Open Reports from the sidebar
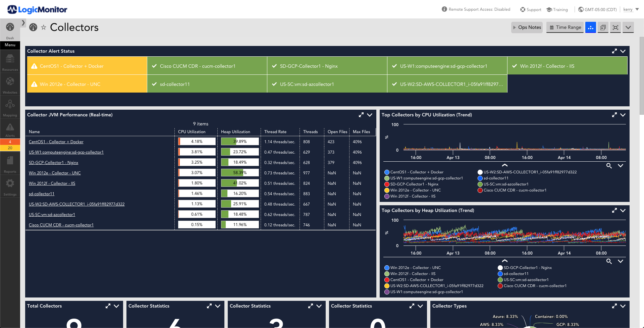Viewport: 644px width, 328px height. click(x=10, y=164)
